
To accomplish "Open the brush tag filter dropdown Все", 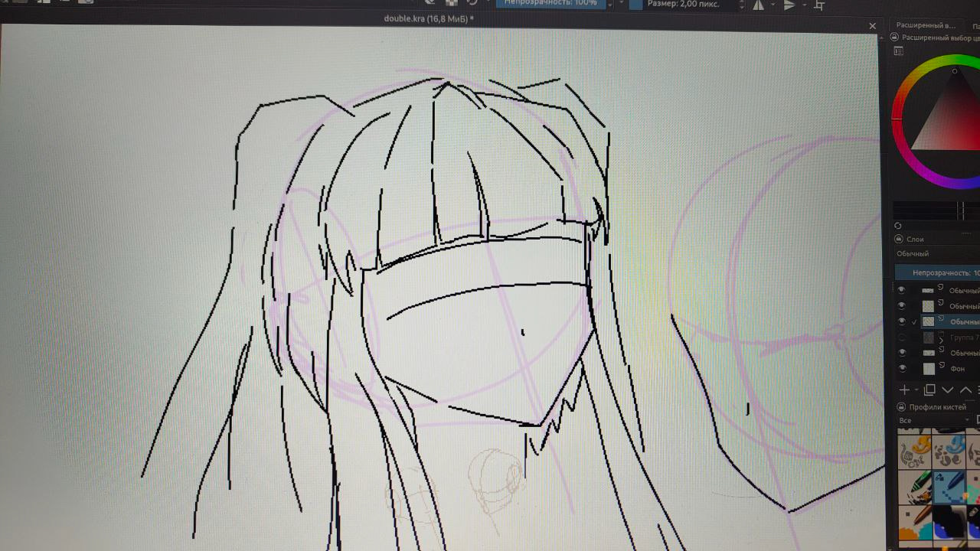I will coord(936,420).
